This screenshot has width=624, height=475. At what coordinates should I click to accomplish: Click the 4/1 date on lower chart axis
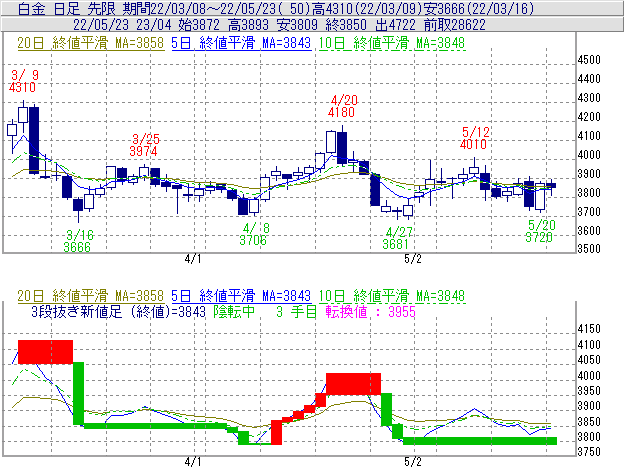(193, 462)
